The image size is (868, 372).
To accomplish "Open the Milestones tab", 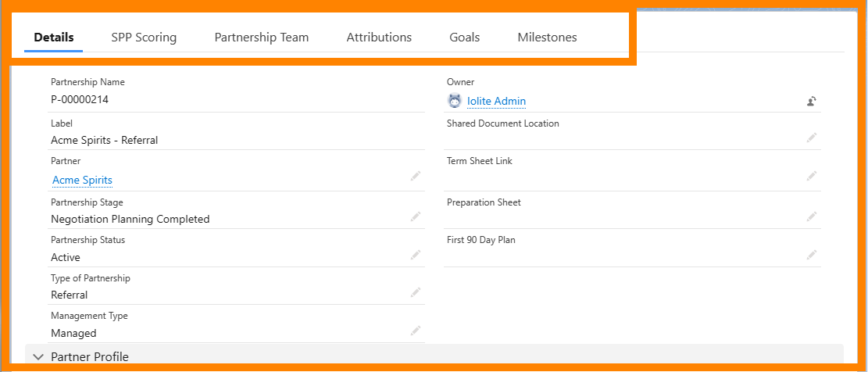I will [x=548, y=38].
